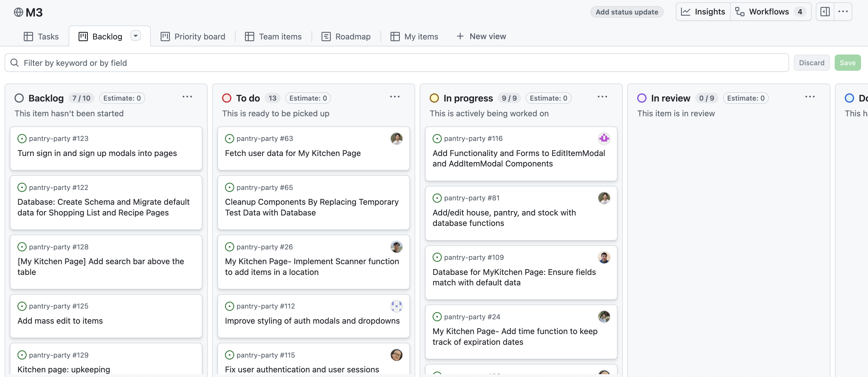Open issue Add mass edit to items

pyautogui.click(x=60, y=321)
